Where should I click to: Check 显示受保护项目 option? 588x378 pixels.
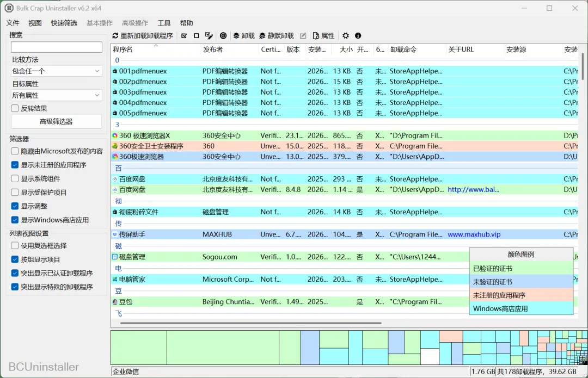(x=15, y=192)
